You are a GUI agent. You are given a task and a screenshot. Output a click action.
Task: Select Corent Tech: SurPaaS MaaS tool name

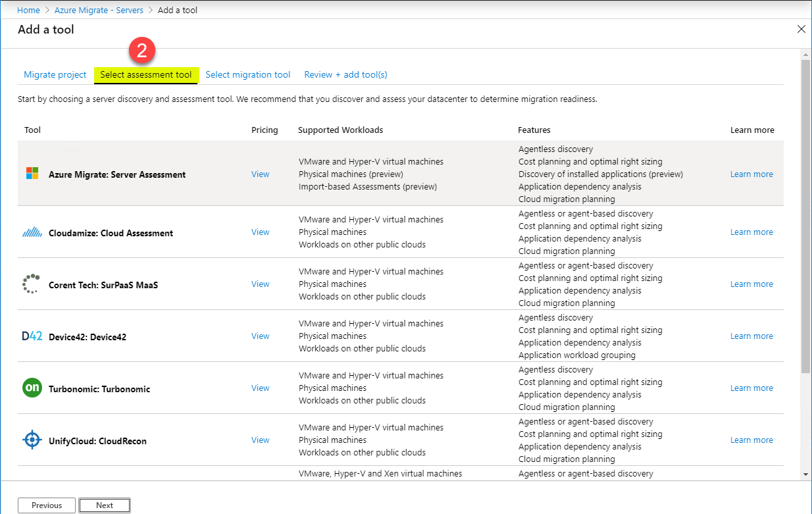coord(103,285)
